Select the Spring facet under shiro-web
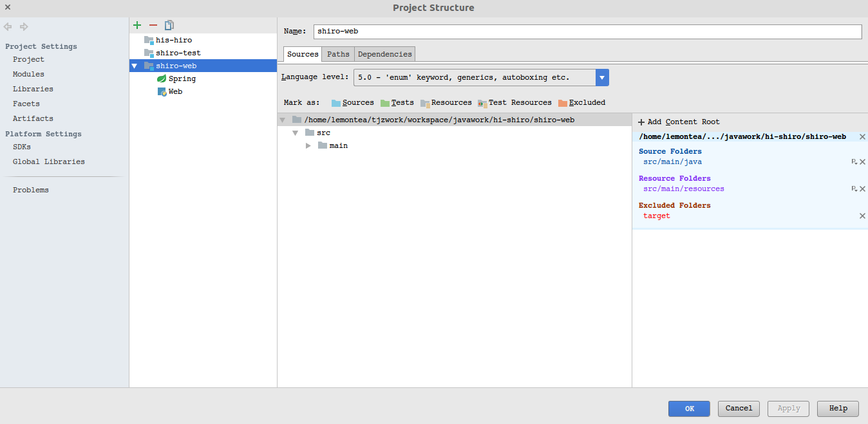Image resolution: width=868 pixels, height=424 pixels. [182, 78]
